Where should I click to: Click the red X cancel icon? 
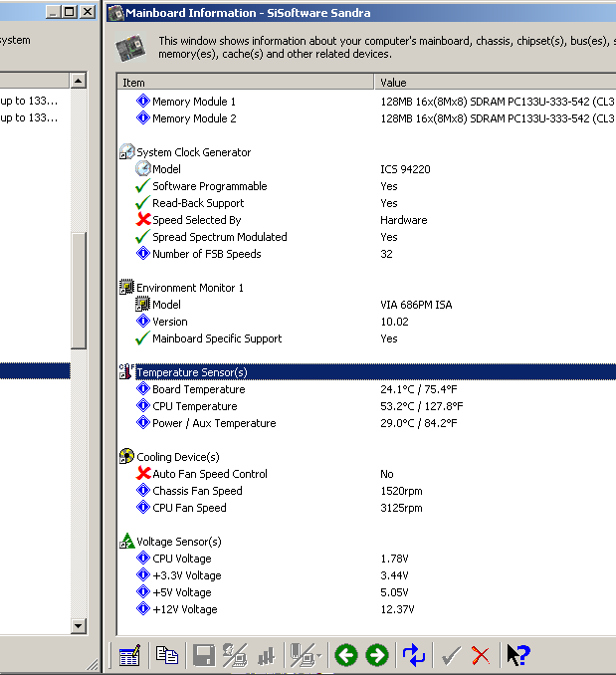click(x=481, y=656)
